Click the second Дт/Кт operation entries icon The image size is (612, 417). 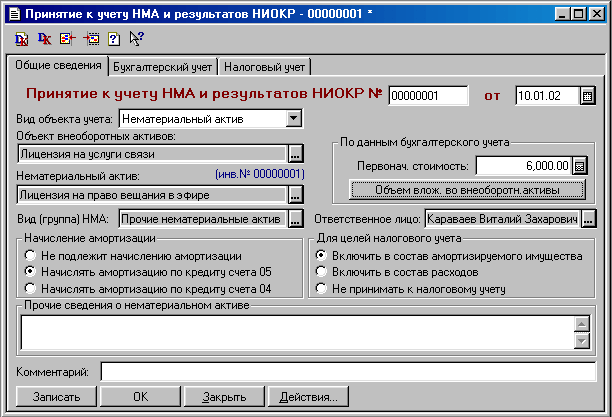[44, 39]
